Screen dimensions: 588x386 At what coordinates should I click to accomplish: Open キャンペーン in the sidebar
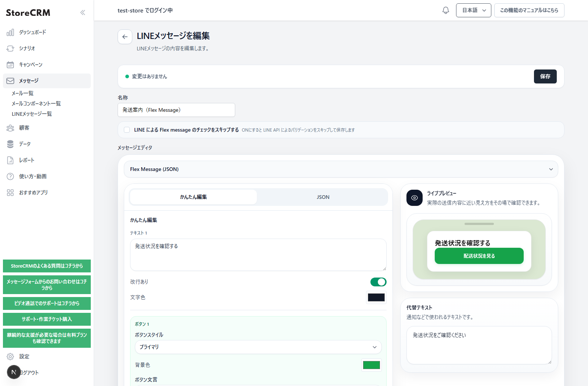coord(47,65)
